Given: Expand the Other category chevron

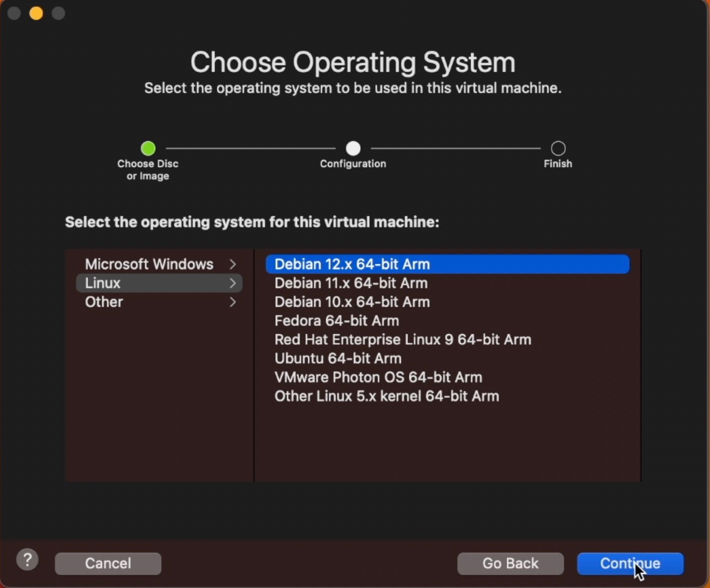Looking at the screenshot, I should coord(232,302).
